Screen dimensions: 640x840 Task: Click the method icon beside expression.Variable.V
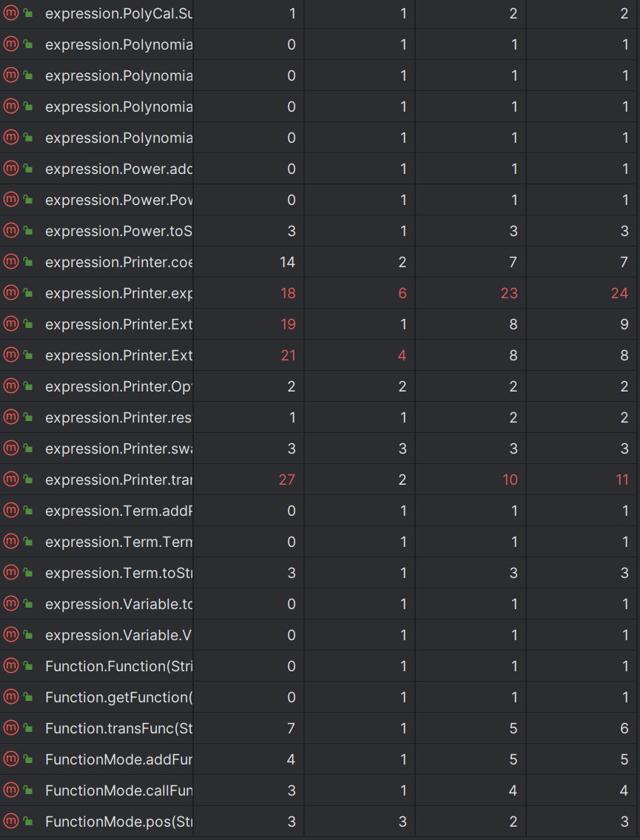click(x=10, y=634)
